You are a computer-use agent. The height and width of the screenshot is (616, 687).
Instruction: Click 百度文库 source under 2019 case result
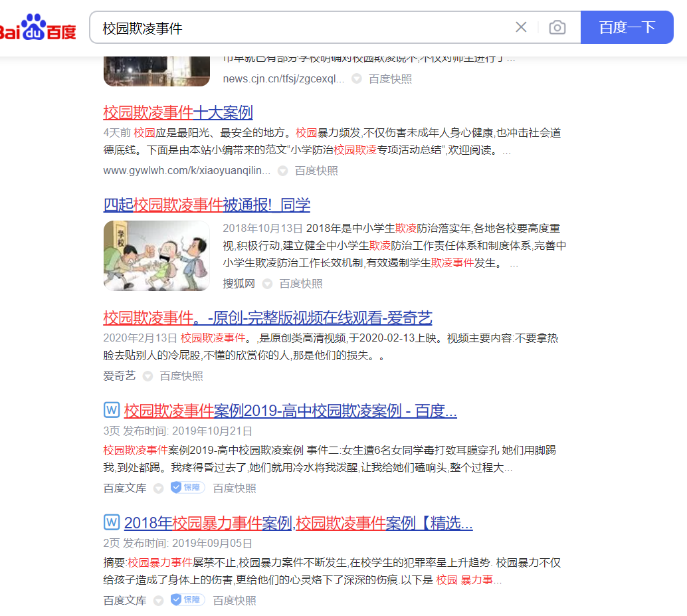(125, 488)
